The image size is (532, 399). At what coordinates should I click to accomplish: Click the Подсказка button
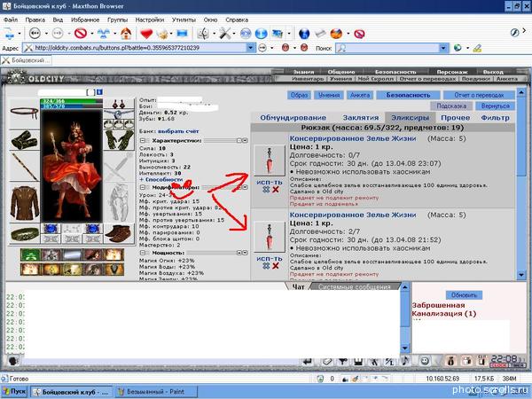[451, 106]
